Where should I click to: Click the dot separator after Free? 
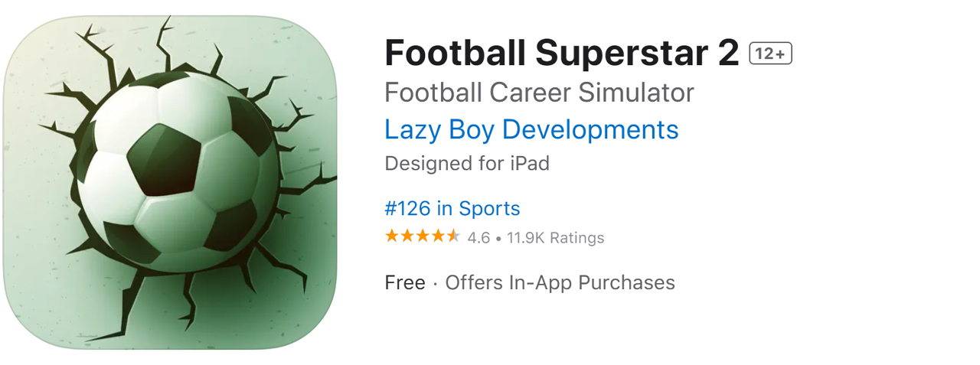click(x=435, y=283)
